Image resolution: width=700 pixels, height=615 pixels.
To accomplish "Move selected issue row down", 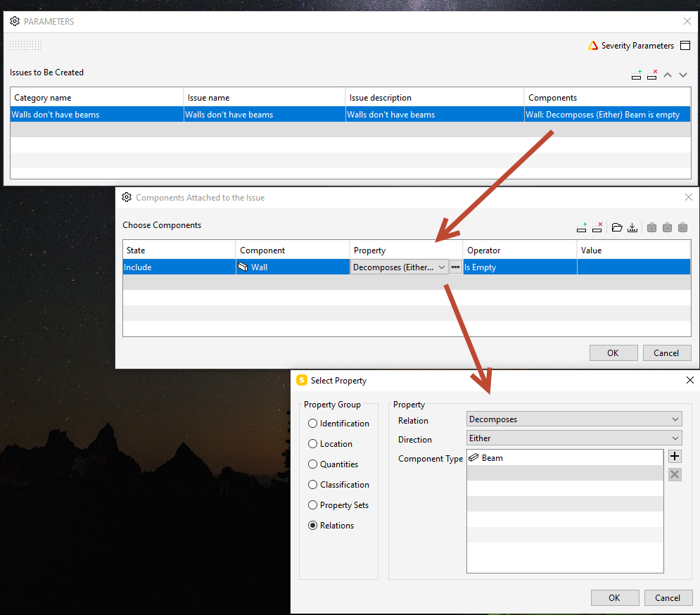I will coord(683,75).
